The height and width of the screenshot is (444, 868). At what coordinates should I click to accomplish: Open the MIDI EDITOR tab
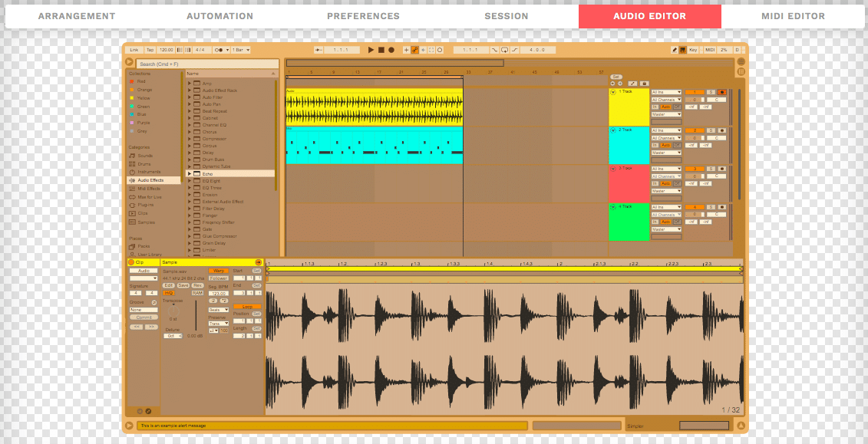793,16
